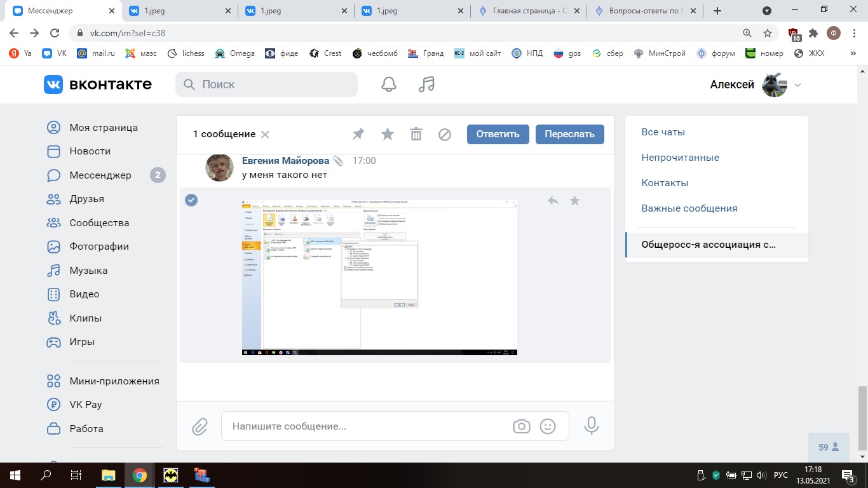Image resolution: width=868 pixels, height=488 pixels.
Task: Click the VKontakte logo
Action: pos(98,85)
